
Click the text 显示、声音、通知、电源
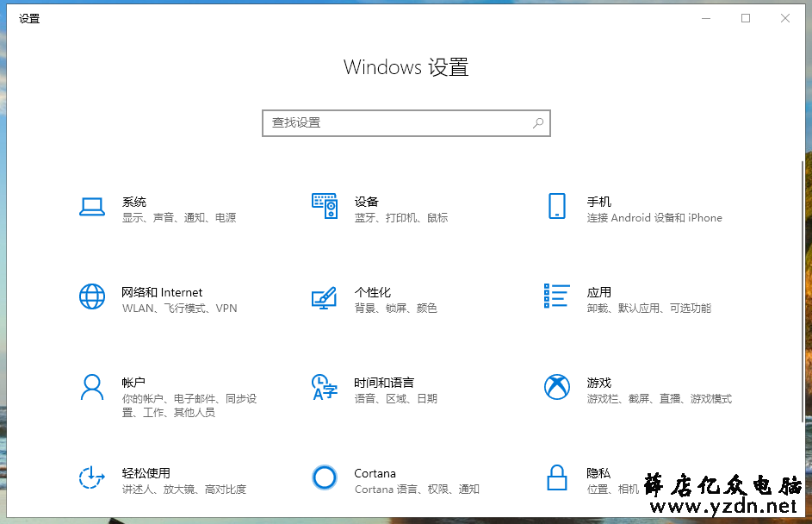pos(178,218)
